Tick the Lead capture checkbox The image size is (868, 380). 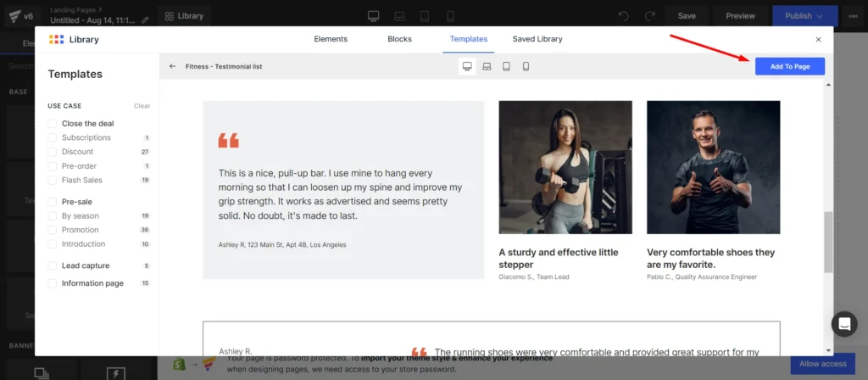(x=53, y=265)
